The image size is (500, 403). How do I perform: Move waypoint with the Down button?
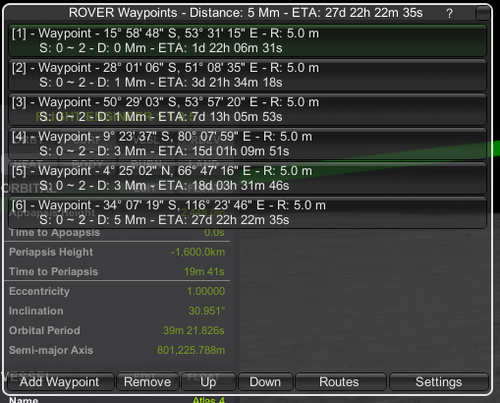pos(266,382)
